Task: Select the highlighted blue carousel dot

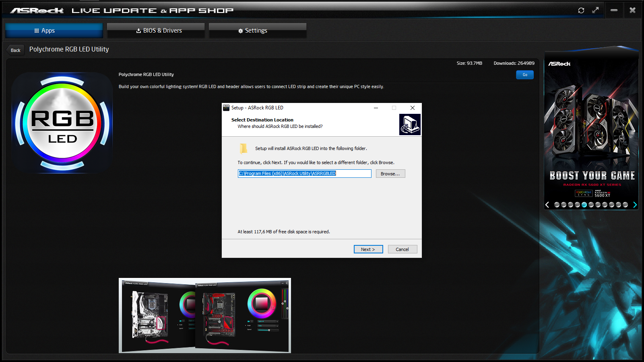Action: 584,205
